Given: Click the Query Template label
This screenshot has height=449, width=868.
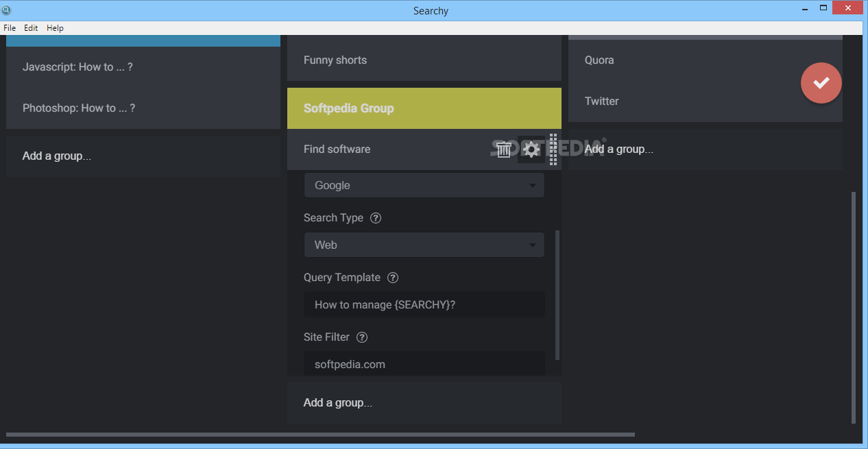Looking at the screenshot, I should pyautogui.click(x=342, y=278).
